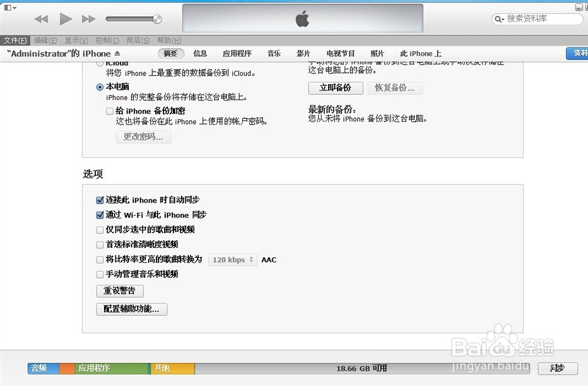588x386 pixels.
Task: Enable 手动管理音乐和视频 checkbox
Action: point(100,274)
